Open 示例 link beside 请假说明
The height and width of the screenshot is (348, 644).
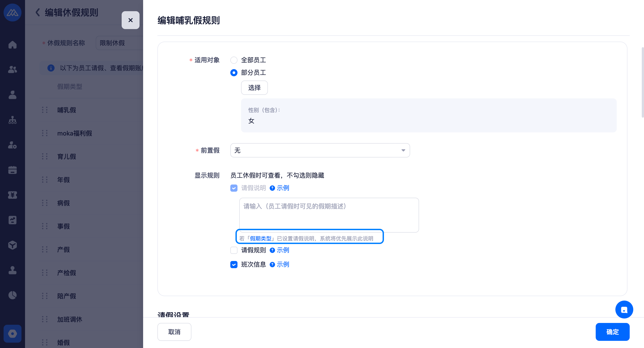click(x=283, y=188)
